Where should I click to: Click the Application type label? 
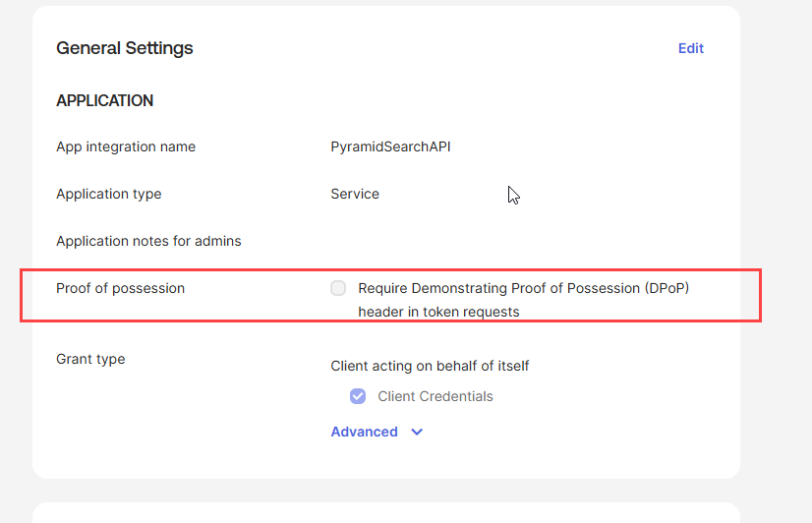[109, 194]
